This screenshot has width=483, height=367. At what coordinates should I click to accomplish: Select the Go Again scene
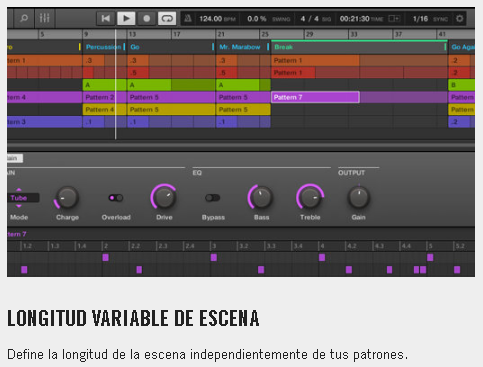point(463,47)
